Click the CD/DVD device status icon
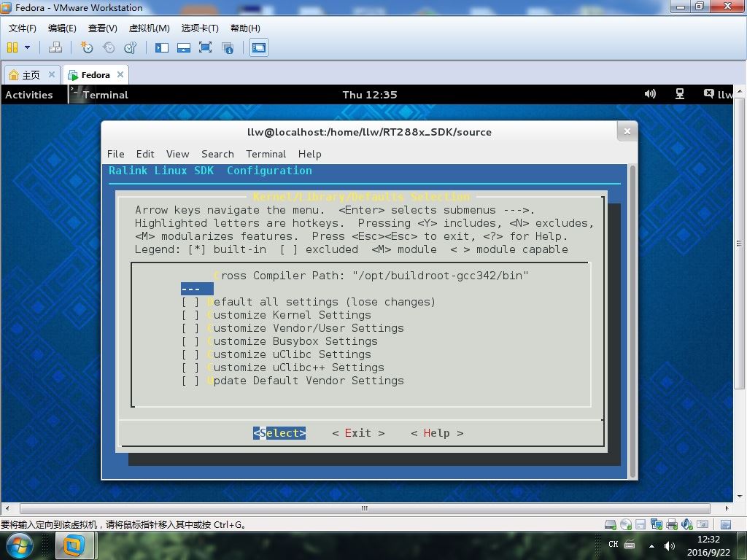 tap(625, 524)
